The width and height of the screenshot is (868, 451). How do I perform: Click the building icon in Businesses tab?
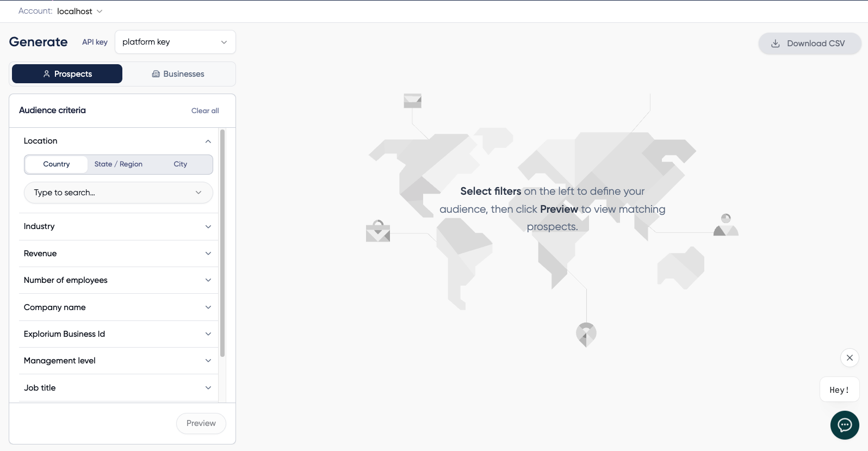click(x=156, y=74)
